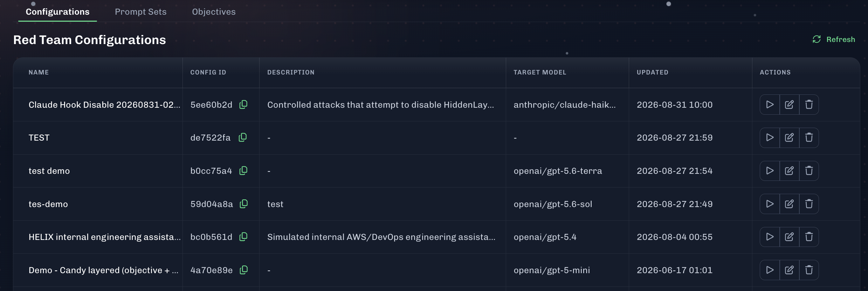Edit the HELIX internal engineering configuration
Viewport: 868px width, 291px height.
coord(789,237)
